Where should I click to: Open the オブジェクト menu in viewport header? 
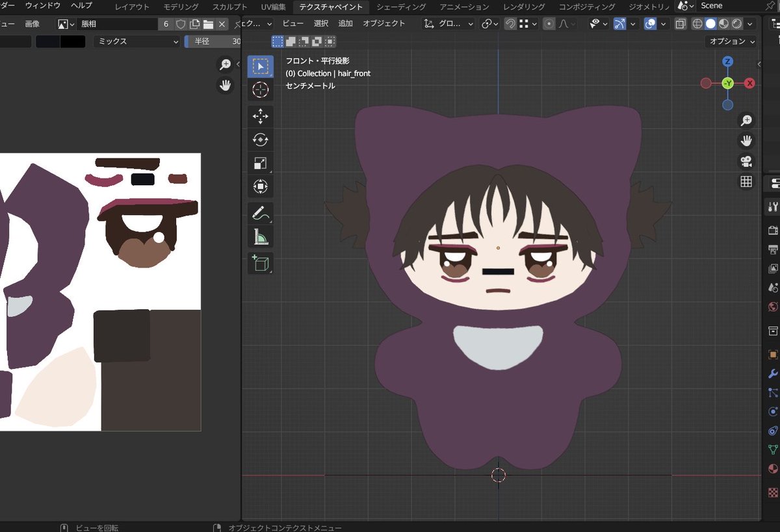[384, 23]
